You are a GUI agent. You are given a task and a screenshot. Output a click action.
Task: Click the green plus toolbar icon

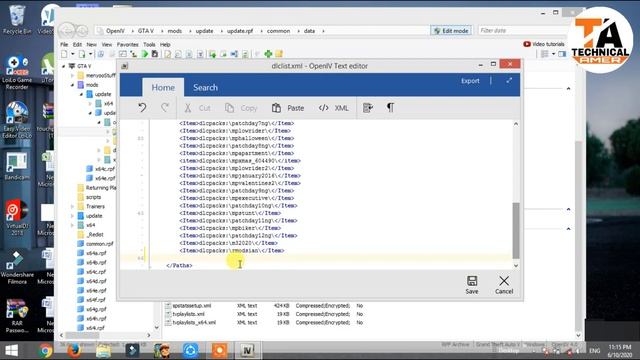268,54
